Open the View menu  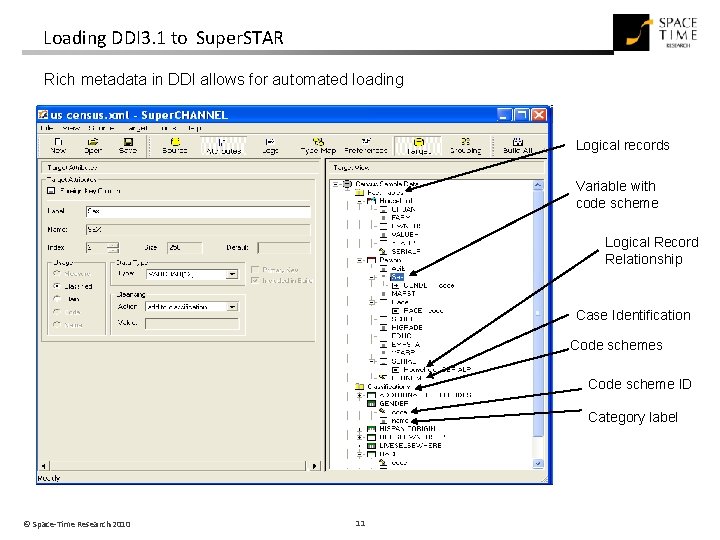(70, 128)
